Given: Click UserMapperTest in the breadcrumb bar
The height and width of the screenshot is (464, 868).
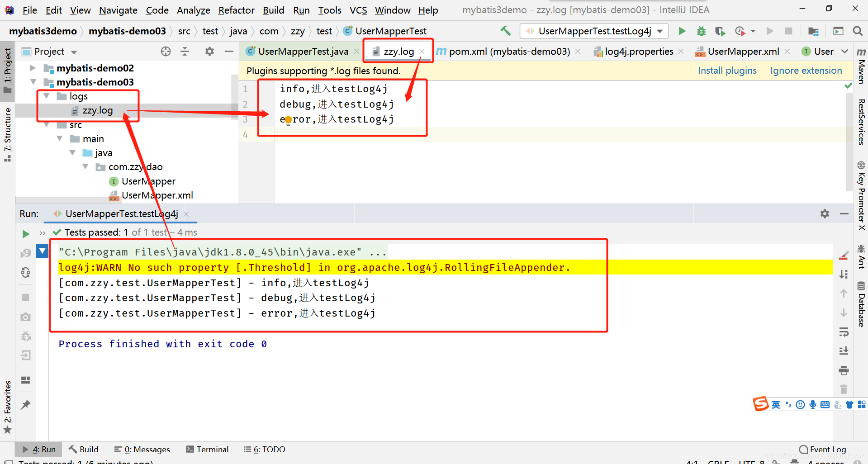Looking at the screenshot, I should tap(391, 31).
